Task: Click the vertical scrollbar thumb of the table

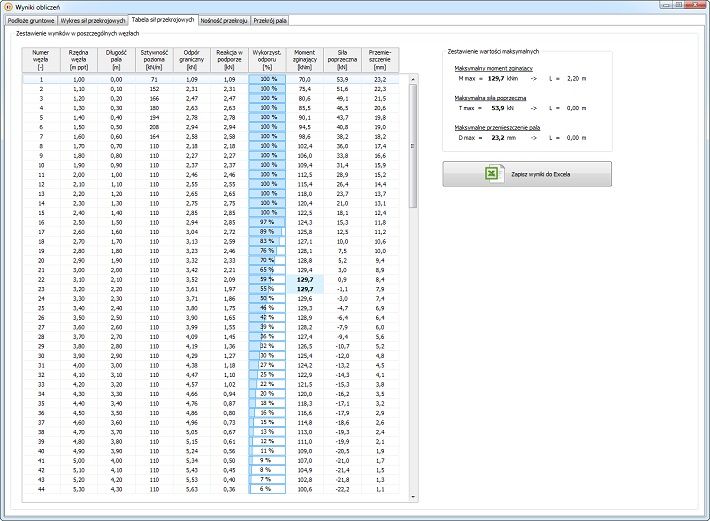Action: coord(413,146)
